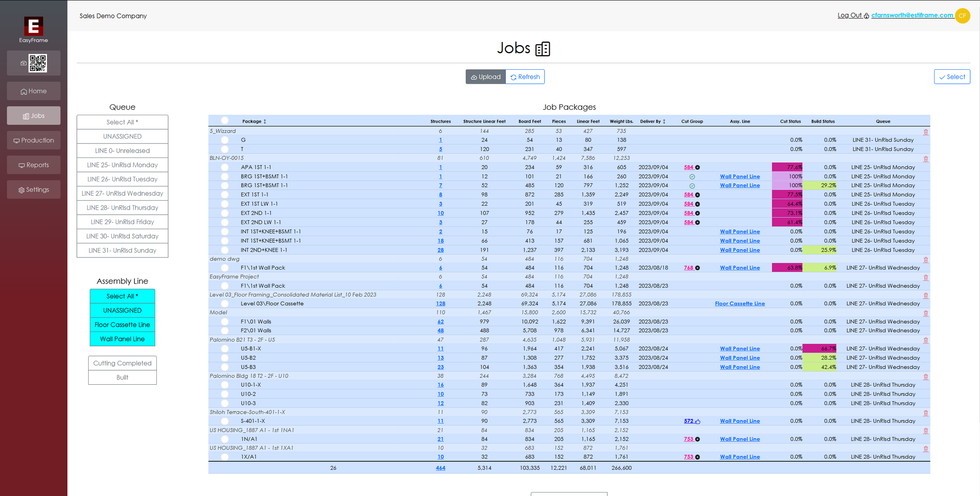This screenshot has width=980, height=496.
Task: Click the 66.7% build status cell for U5-B1-X
Action: pos(819,349)
